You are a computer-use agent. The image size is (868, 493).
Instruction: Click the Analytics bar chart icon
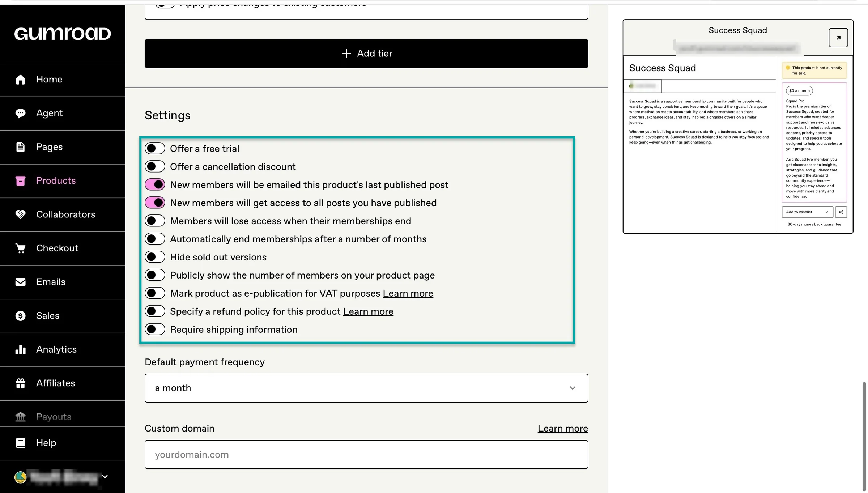pyautogui.click(x=21, y=349)
